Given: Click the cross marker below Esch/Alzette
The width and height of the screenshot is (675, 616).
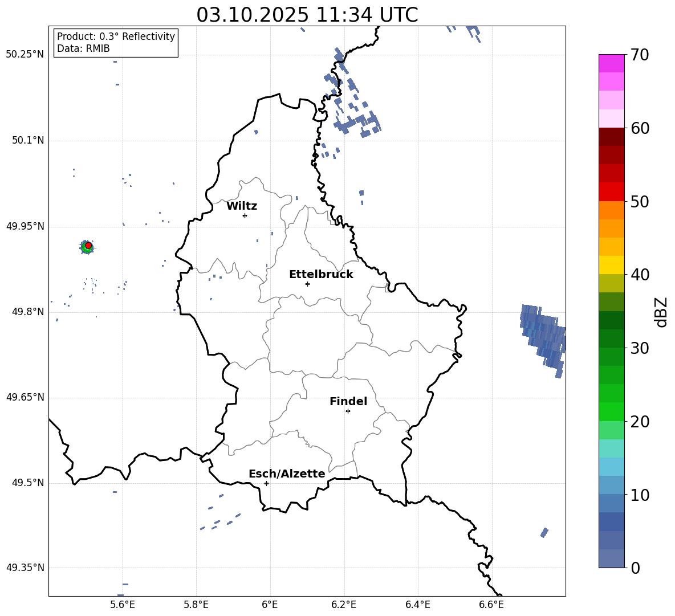Looking at the screenshot, I should tap(266, 483).
